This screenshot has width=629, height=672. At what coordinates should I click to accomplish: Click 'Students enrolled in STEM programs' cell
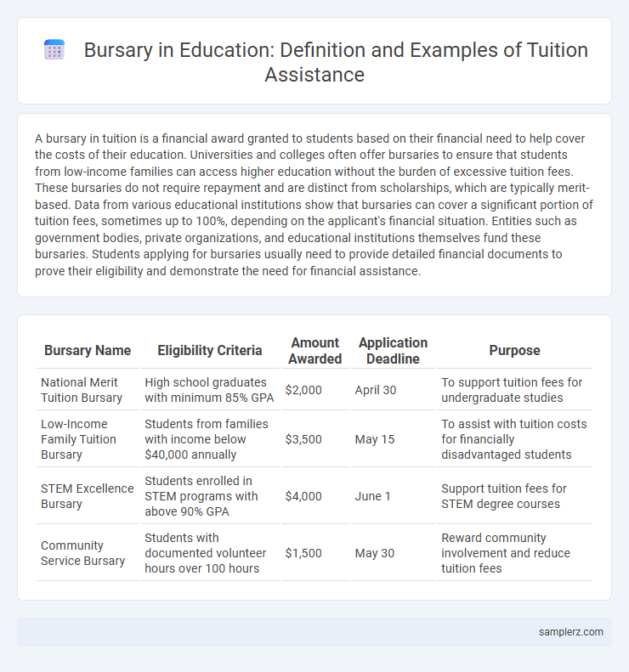[x=210, y=496]
